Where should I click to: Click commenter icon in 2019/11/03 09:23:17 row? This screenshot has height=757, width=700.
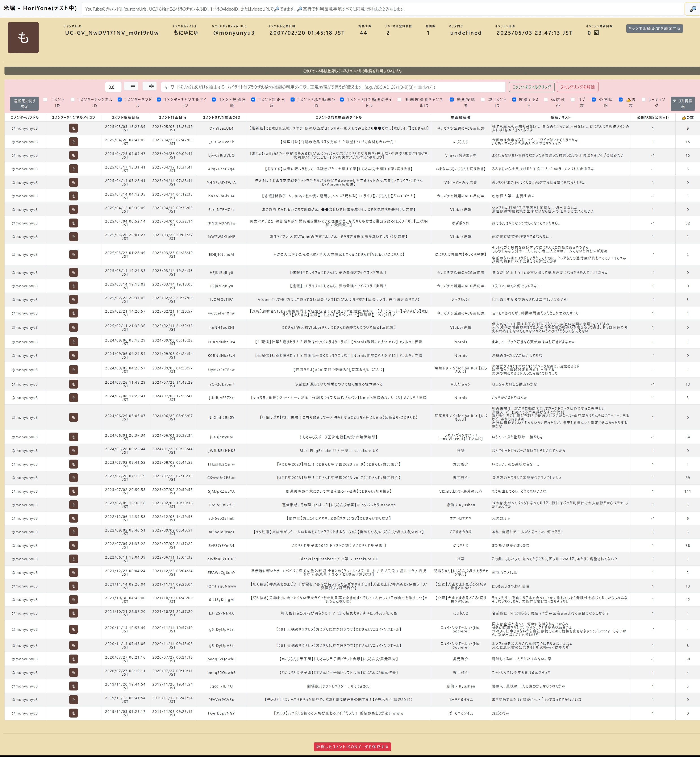point(74,713)
